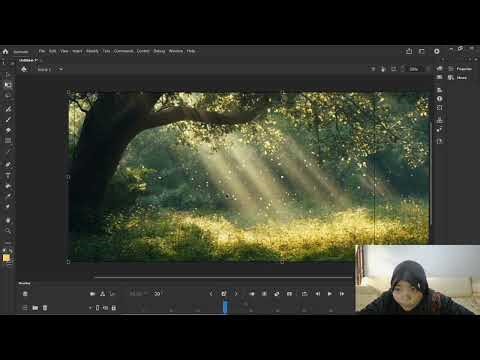This screenshot has height=360, width=480.
Task: Toggle layer parenting view
Action: 103,294
